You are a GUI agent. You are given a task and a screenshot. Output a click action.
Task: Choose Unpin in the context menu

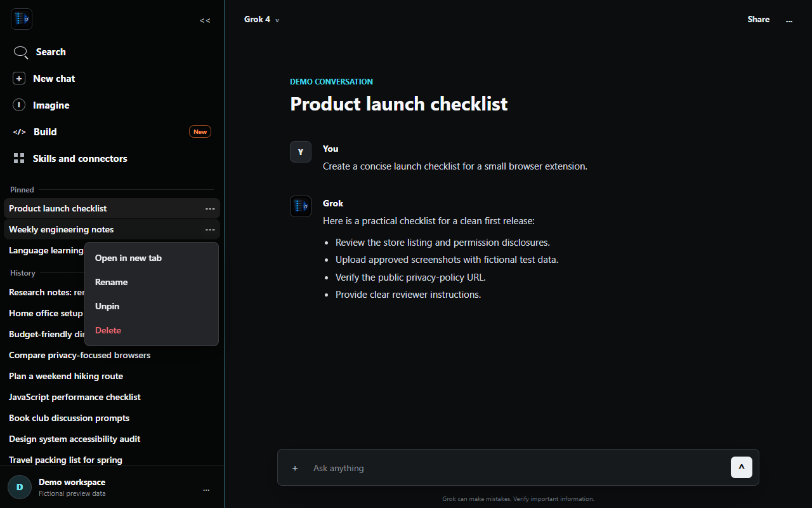(152, 306)
